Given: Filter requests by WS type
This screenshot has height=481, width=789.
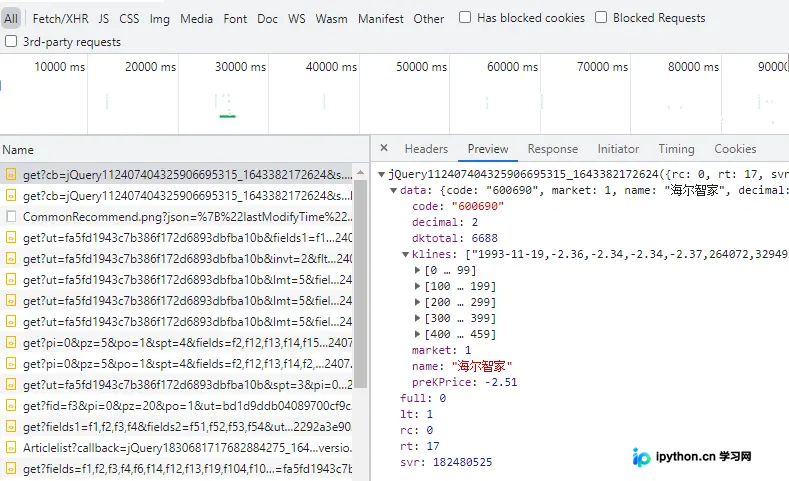Looking at the screenshot, I should (296, 19).
